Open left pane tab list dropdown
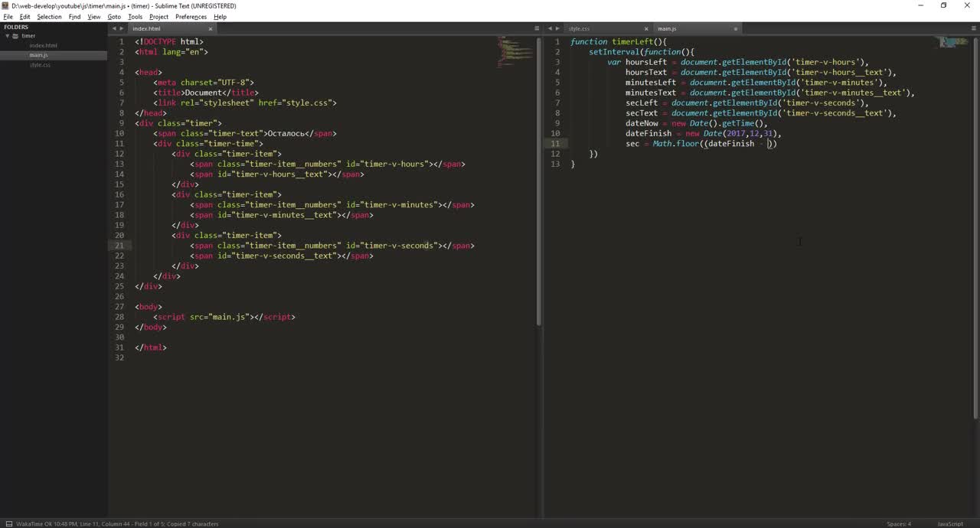980x528 pixels. point(537,28)
